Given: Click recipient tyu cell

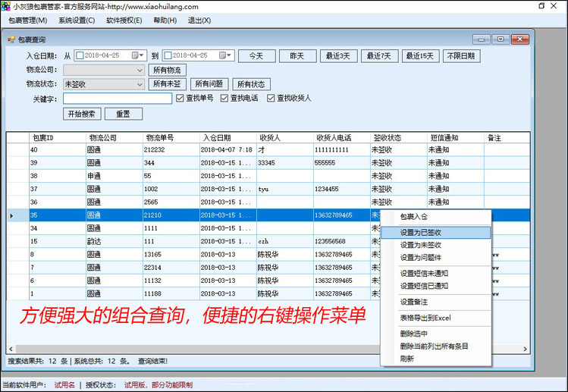Looking at the screenshot, I should click(x=284, y=189).
